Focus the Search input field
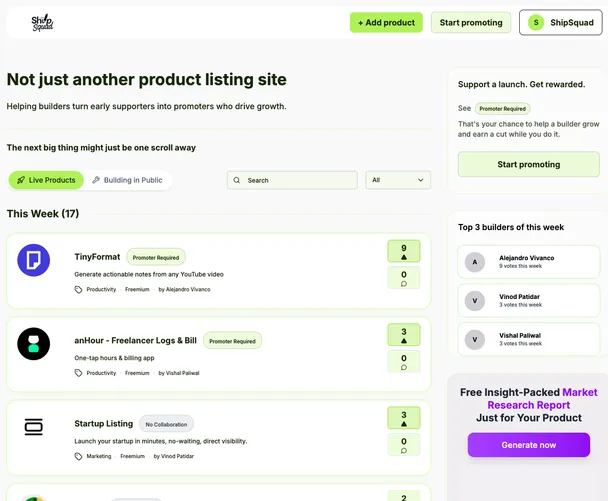Viewport: 608px width, 501px height. 292,180
